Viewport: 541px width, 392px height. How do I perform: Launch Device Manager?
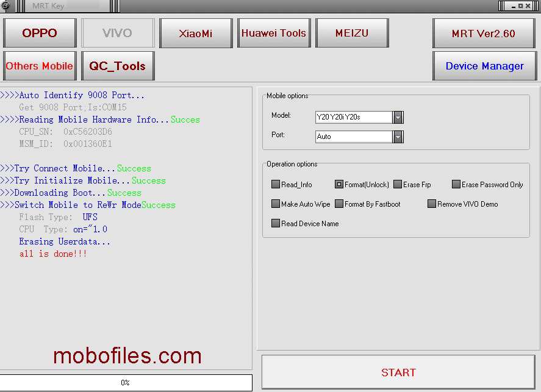pos(484,66)
